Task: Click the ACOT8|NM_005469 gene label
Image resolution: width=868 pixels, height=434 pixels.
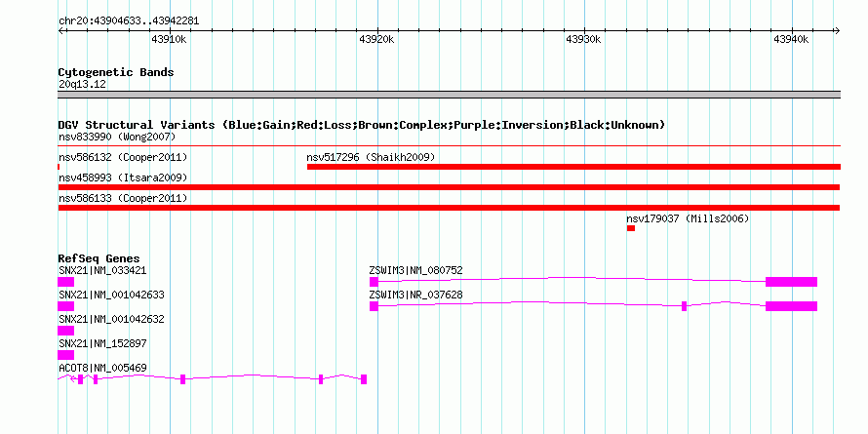Action: (x=102, y=368)
